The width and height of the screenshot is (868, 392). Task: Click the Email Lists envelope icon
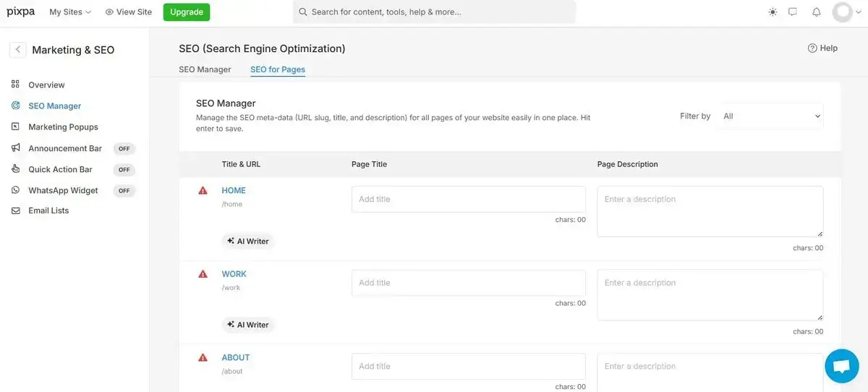15,210
